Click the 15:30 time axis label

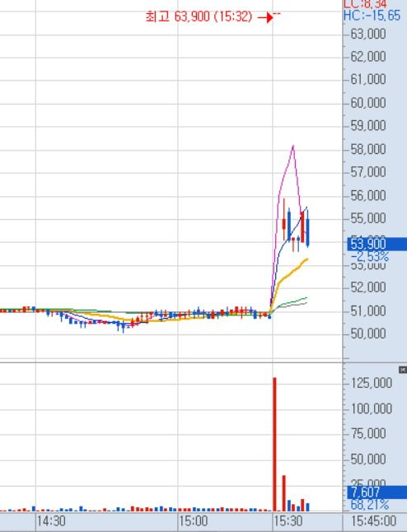coord(288,520)
